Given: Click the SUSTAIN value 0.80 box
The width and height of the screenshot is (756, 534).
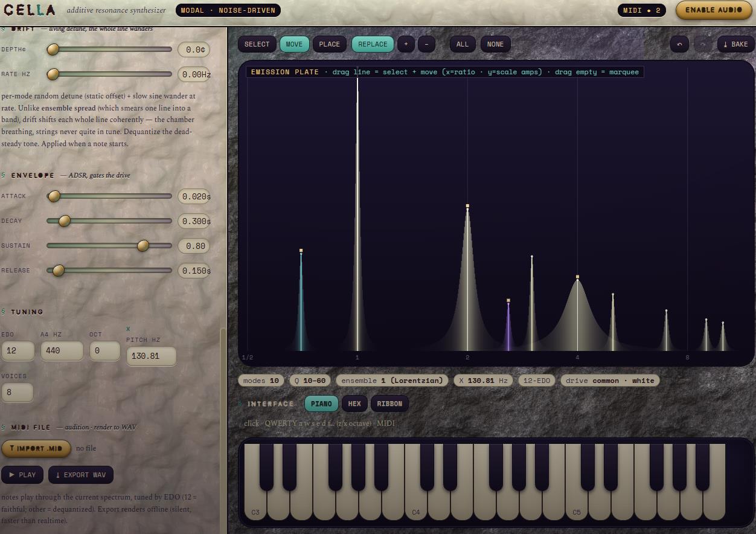Looking at the screenshot, I should (x=194, y=246).
